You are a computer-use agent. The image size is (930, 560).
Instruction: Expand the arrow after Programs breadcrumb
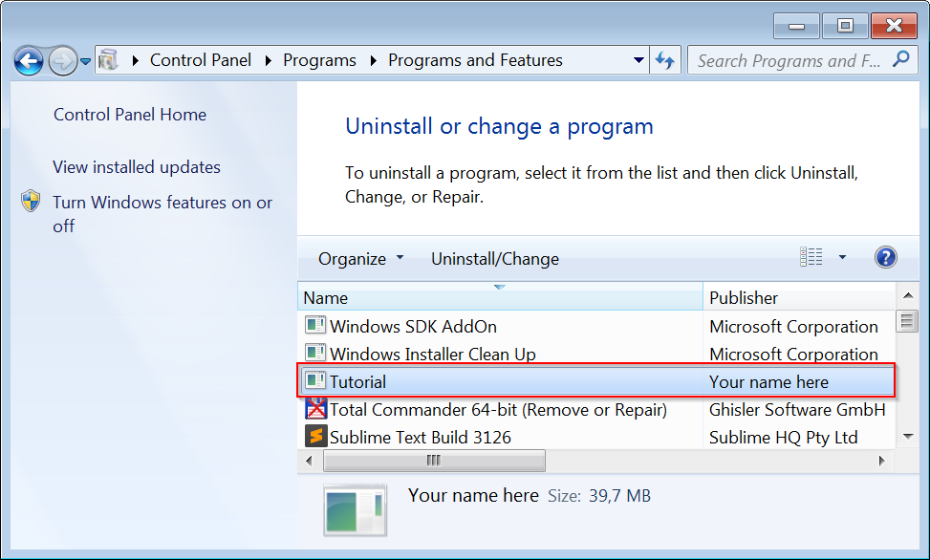[373, 60]
